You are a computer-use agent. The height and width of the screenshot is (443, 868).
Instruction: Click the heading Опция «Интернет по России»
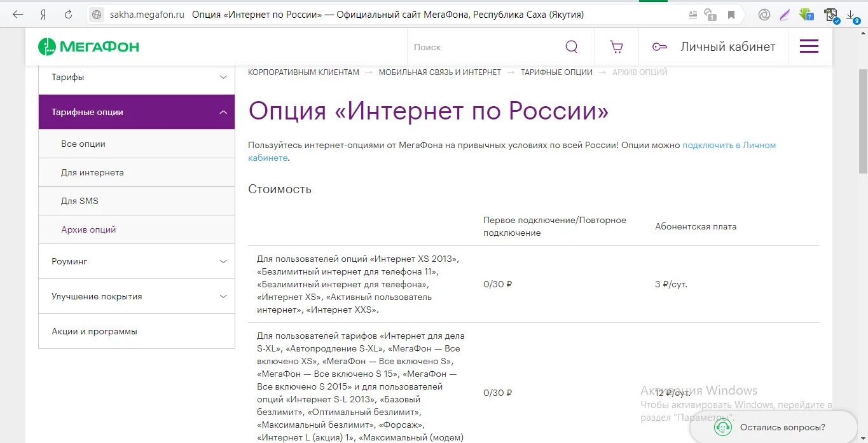click(428, 112)
